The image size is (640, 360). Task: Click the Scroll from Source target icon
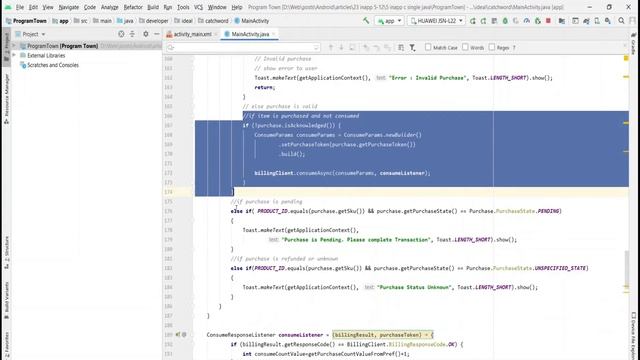(121, 34)
